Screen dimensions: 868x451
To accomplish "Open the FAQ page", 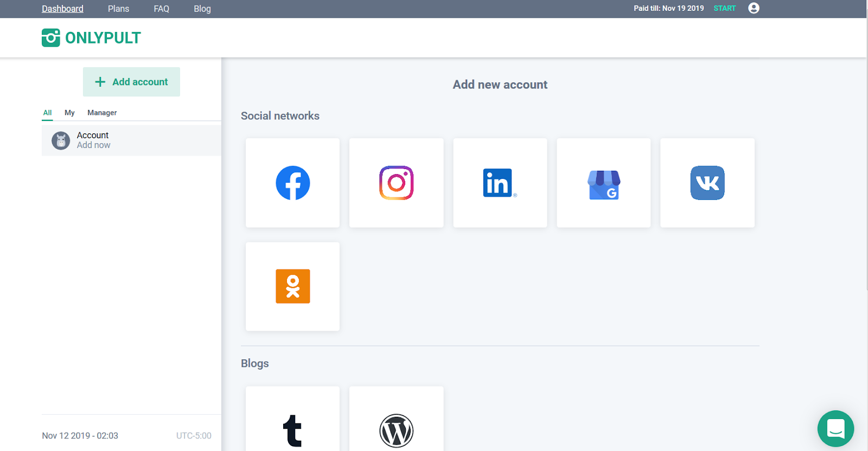I will (161, 9).
